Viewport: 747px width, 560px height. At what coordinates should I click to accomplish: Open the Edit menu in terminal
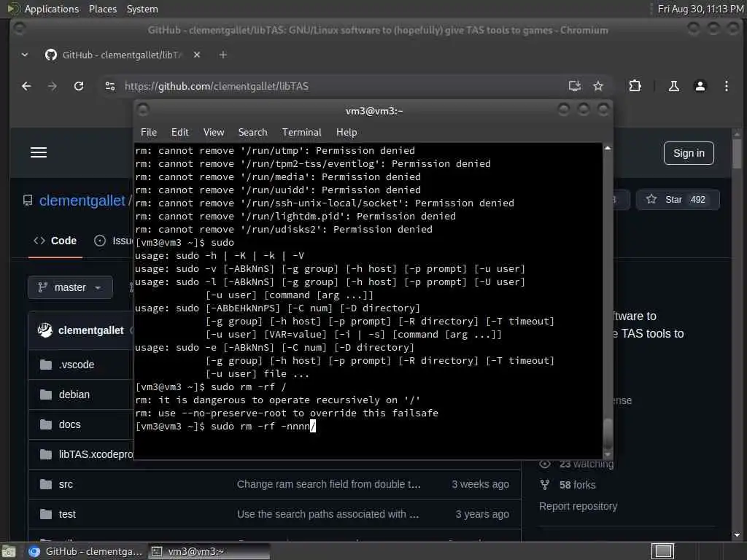(x=179, y=133)
